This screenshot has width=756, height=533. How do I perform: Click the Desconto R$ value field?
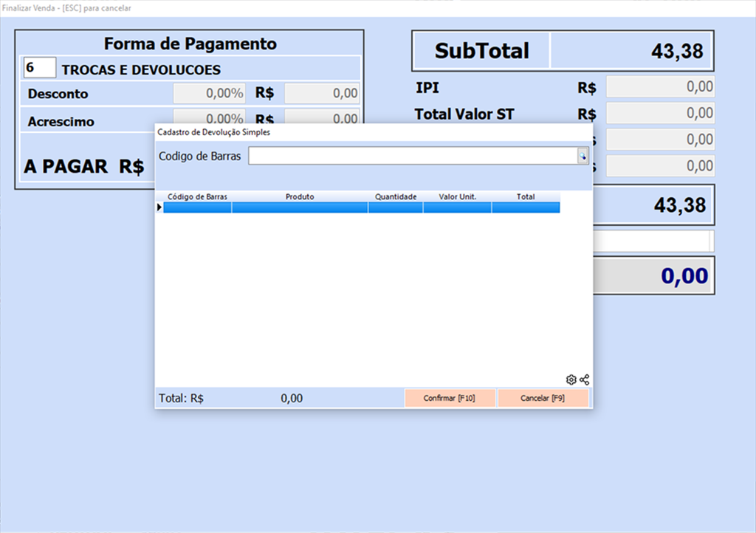coord(322,94)
